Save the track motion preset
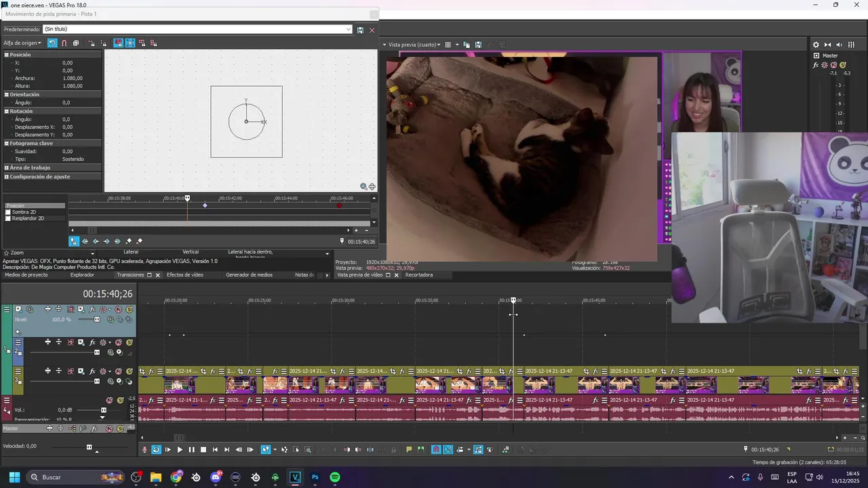Image resolution: width=868 pixels, height=488 pixels. [x=360, y=30]
